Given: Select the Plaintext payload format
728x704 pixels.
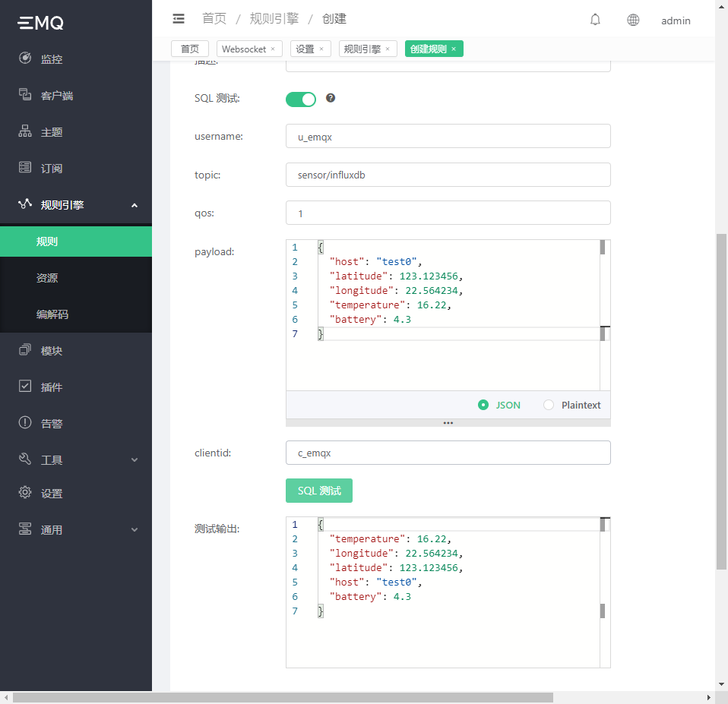Looking at the screenshot, I should pos(549,405).
